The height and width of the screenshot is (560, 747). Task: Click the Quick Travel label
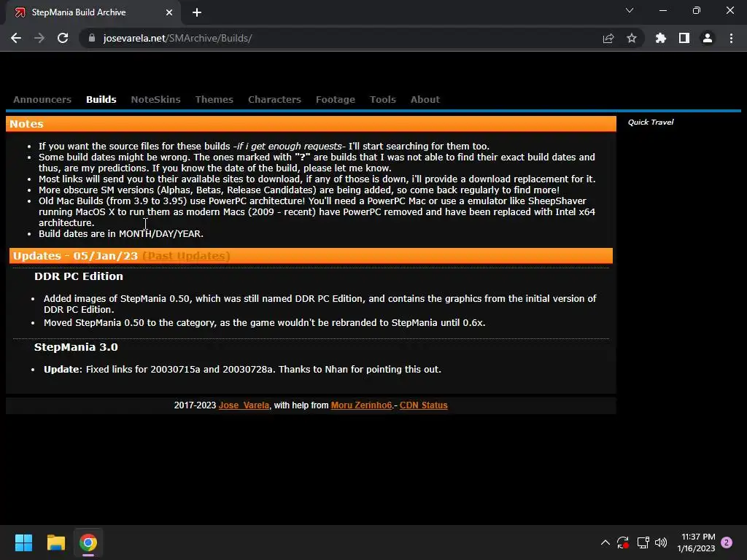[x=651, y=122]
